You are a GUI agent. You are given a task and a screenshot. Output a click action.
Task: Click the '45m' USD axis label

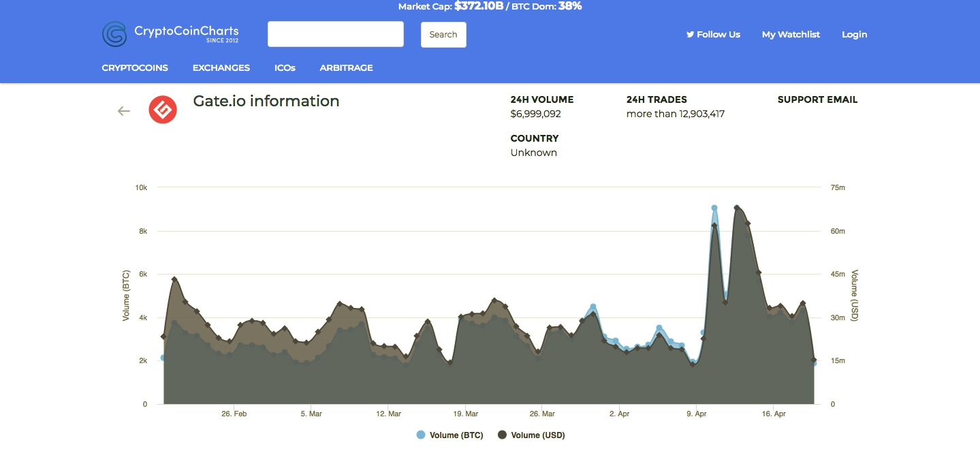[838, 275]
